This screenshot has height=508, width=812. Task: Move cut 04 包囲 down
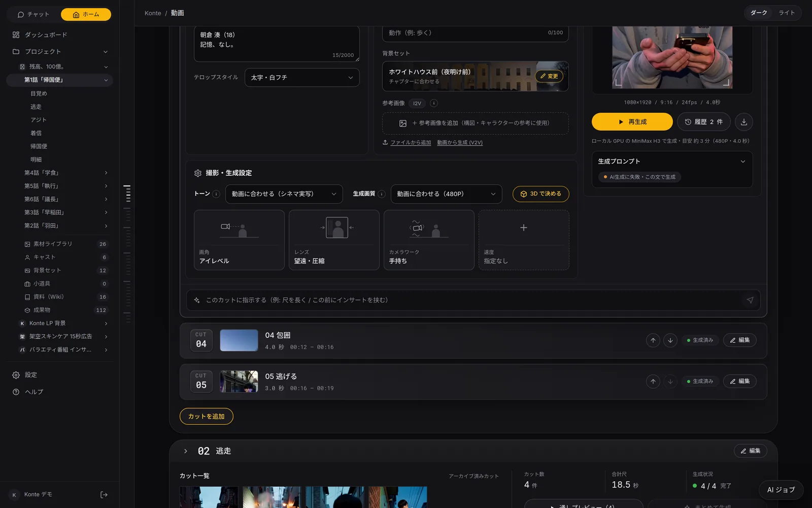[670, 340]
